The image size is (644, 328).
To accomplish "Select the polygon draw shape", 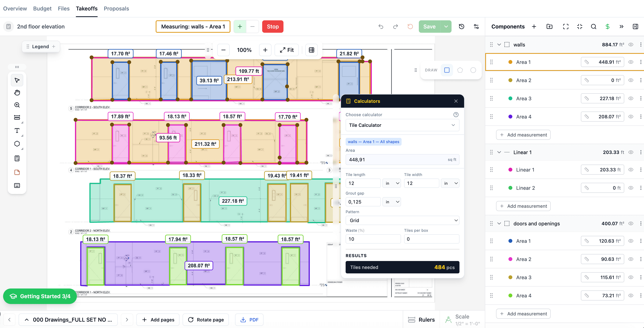I will click(460, 70).
